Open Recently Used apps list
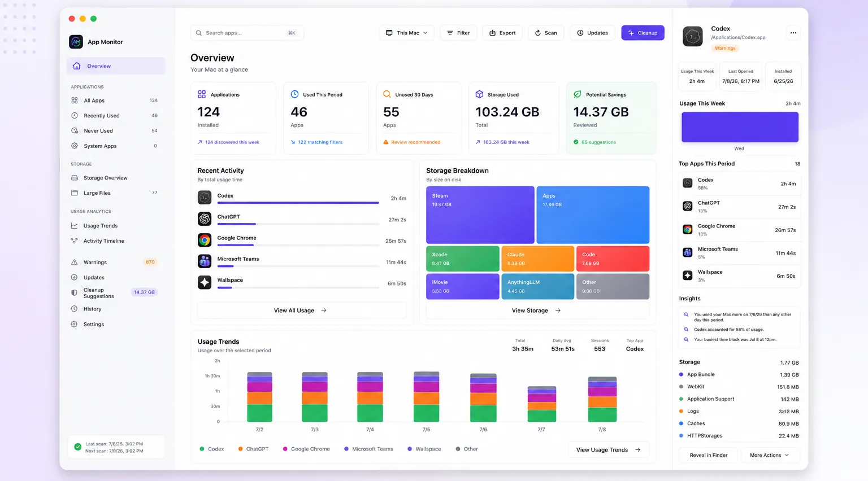The width and height of the screenshot is (868, 481). (x=116, y=116)
